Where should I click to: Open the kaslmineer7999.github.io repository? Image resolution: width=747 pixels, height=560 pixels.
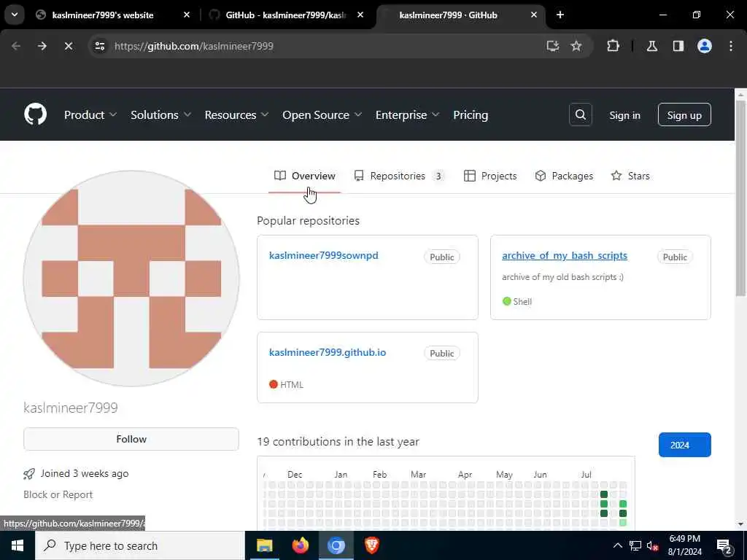[x=328, y=352]
